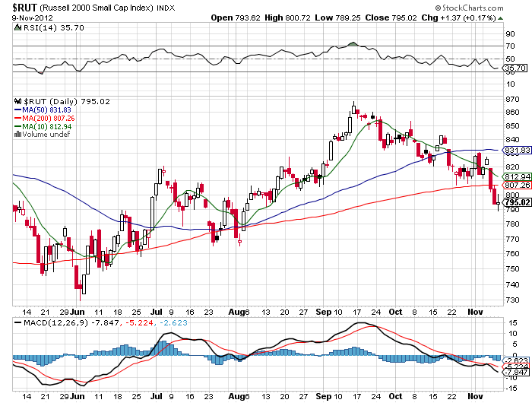Click the last candlestick on 9 November
This screenshot has height=403, width=532.
click(498, 203)
